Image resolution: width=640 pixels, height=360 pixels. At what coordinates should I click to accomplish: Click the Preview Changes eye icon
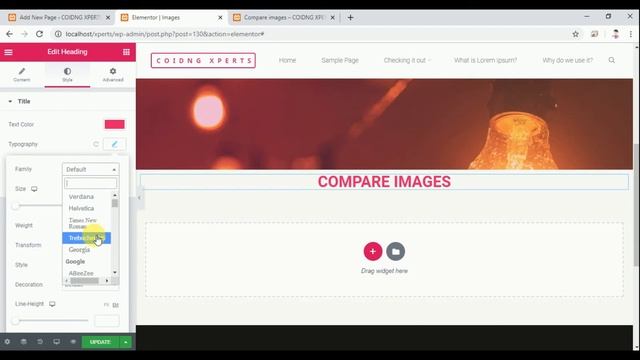click(73, 342)
